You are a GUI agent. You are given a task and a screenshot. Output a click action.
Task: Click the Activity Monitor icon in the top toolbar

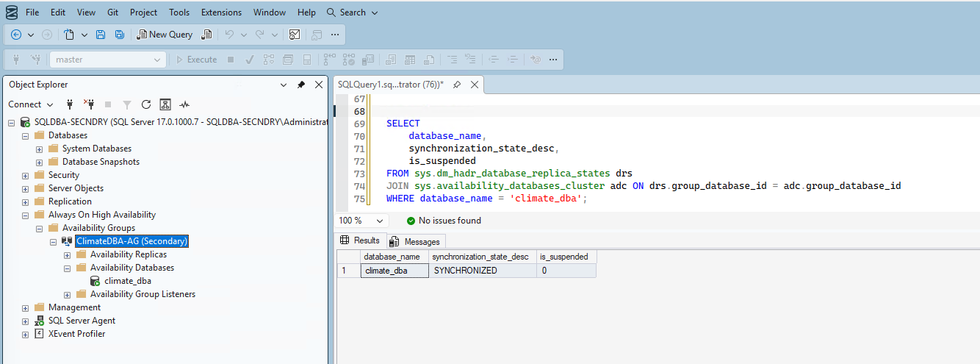pyautogui.click(x=295, y=34)
